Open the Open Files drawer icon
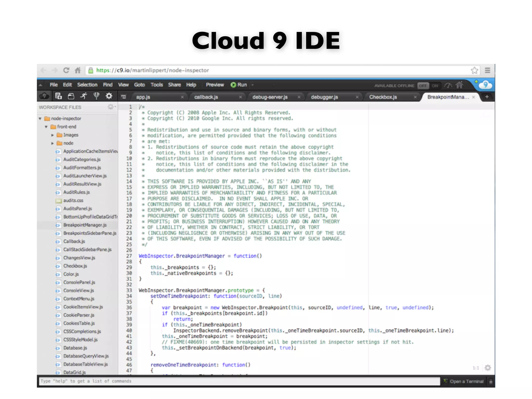The image size is (532, 399). (x=71, y=96)
